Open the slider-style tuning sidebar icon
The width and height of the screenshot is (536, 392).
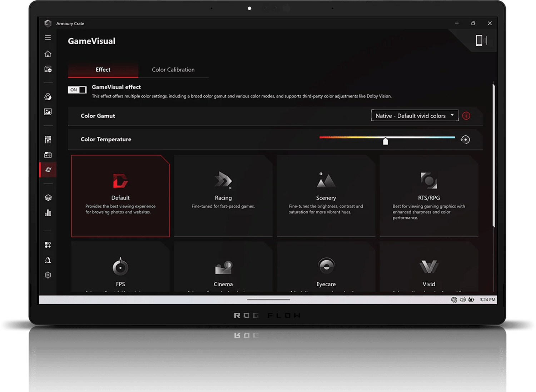pos(48,140)
